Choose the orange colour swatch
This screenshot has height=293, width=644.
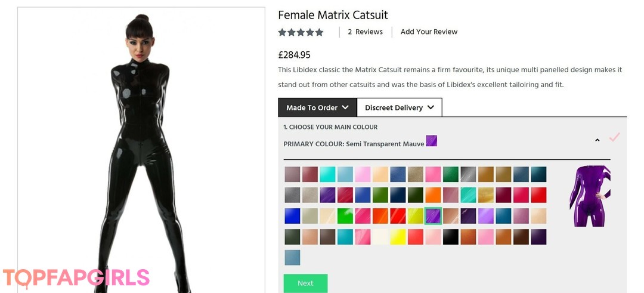(433, 195)
